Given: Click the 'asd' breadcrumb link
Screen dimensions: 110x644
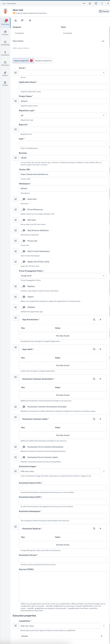Looking at the screenshot, I should pyautogui.click(x=4, y=4).
